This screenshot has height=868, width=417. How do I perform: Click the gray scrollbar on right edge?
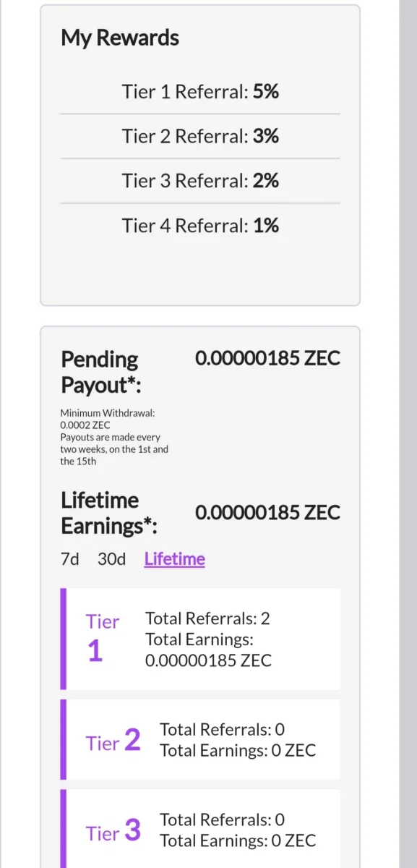point(408,434)
